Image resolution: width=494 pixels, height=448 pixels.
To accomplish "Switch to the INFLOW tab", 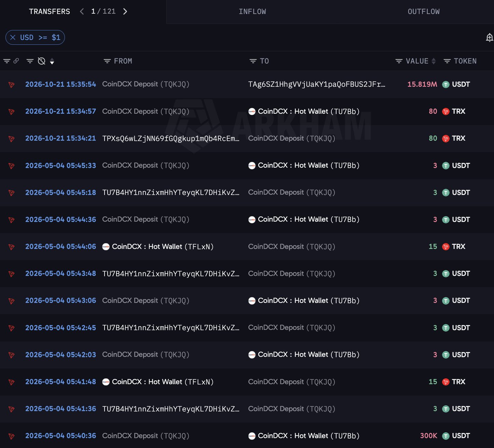I will (252, 12).
